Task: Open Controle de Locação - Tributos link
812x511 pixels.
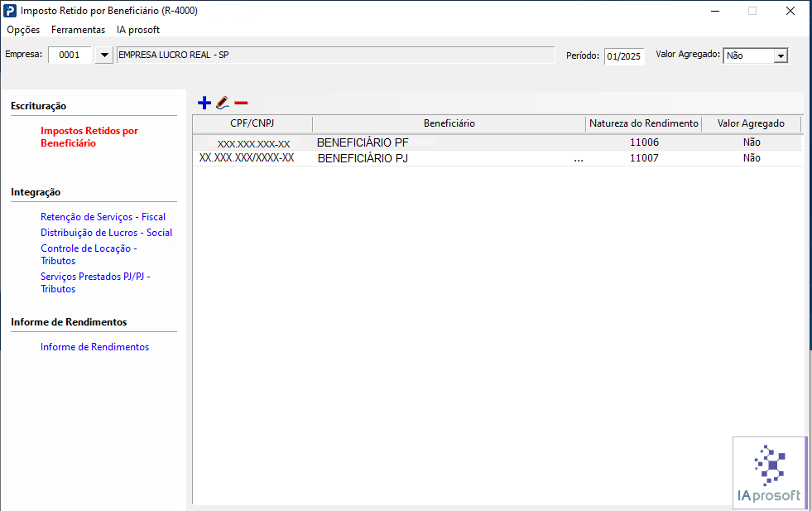Action: click(x=89, y=254)
